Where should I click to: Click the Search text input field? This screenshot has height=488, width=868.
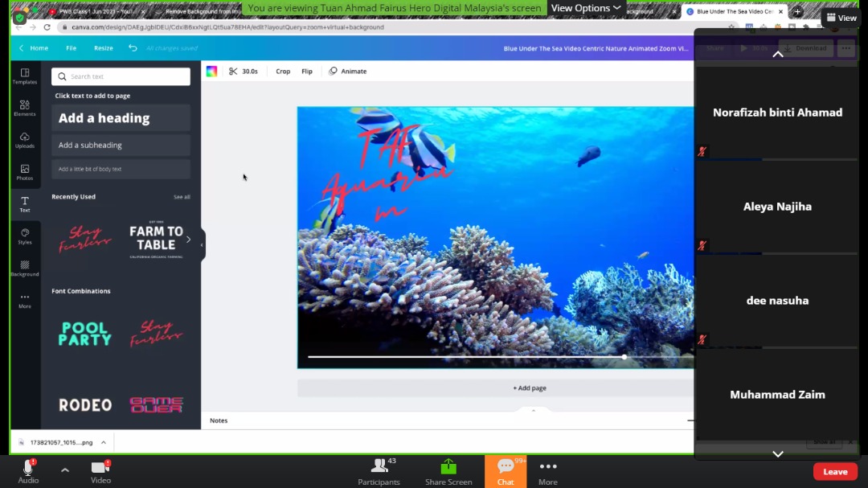point(121,76)
